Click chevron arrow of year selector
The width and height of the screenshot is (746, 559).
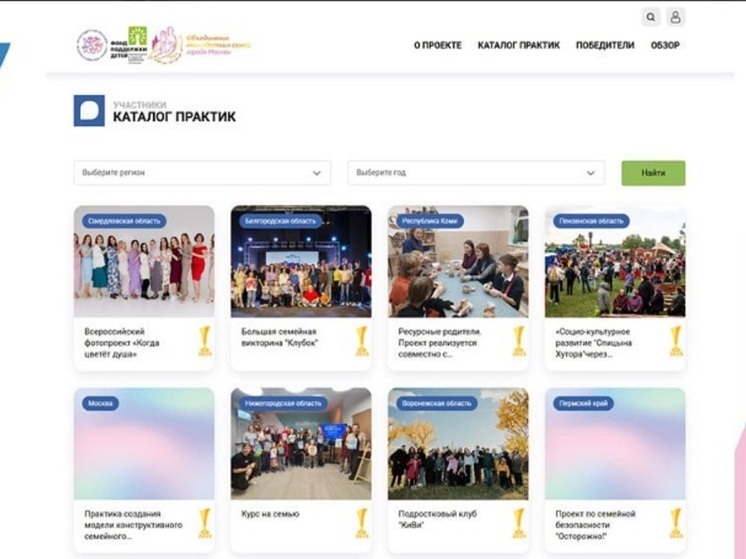coord(590,173)
